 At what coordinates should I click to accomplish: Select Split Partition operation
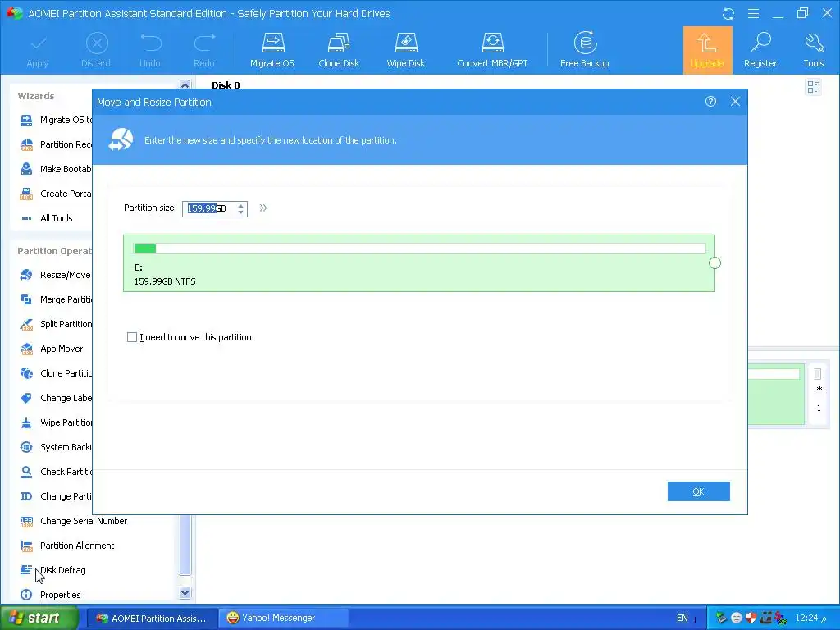pyautogui.click(x=55, y=324)
